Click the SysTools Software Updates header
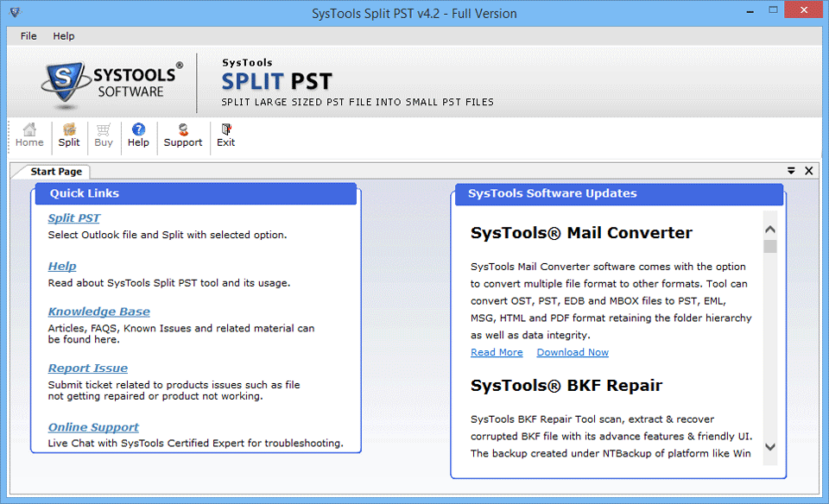The width and height of the screenshot is (829, 504). coord(618,194)
